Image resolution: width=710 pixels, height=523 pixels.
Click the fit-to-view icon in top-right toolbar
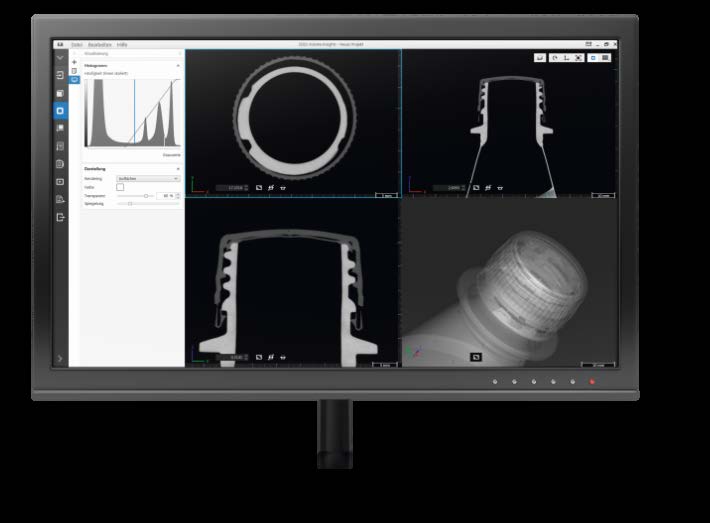(x=579, y=58)
